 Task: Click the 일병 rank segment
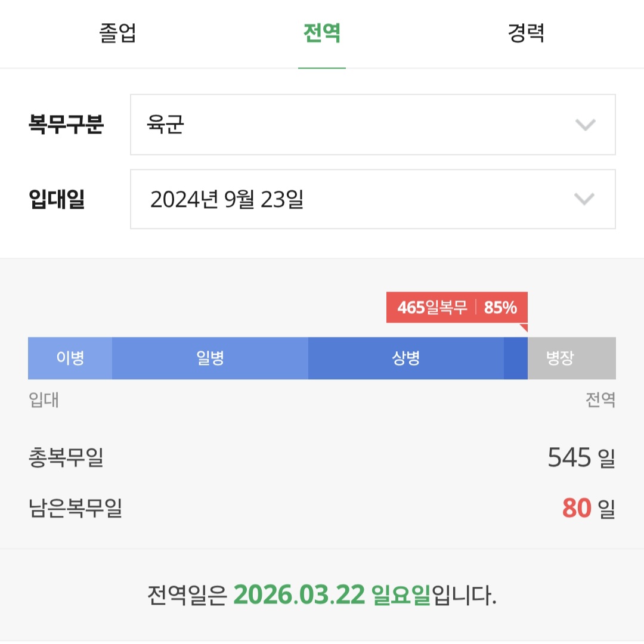(210, 358)
